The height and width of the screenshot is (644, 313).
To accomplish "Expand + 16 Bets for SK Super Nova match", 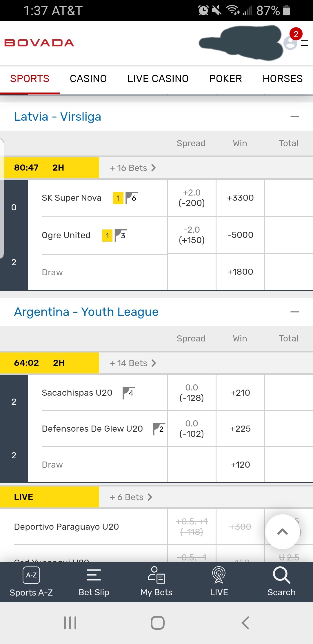I will [x=132, y=168].
